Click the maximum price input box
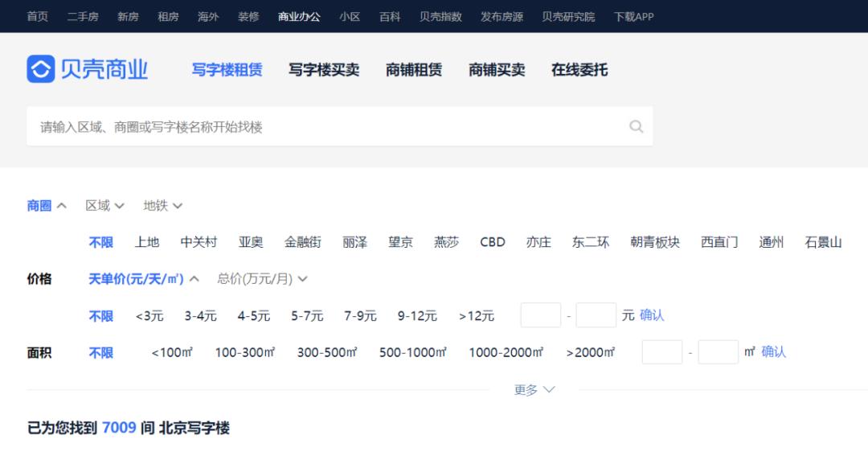The image size is (868, 452). 596,315
